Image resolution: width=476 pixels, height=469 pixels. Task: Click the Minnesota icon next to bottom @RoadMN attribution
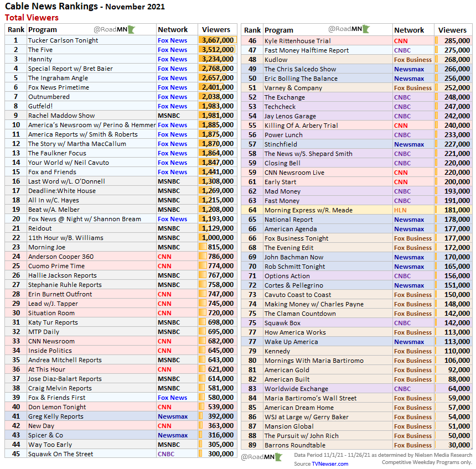click(278, 457)
